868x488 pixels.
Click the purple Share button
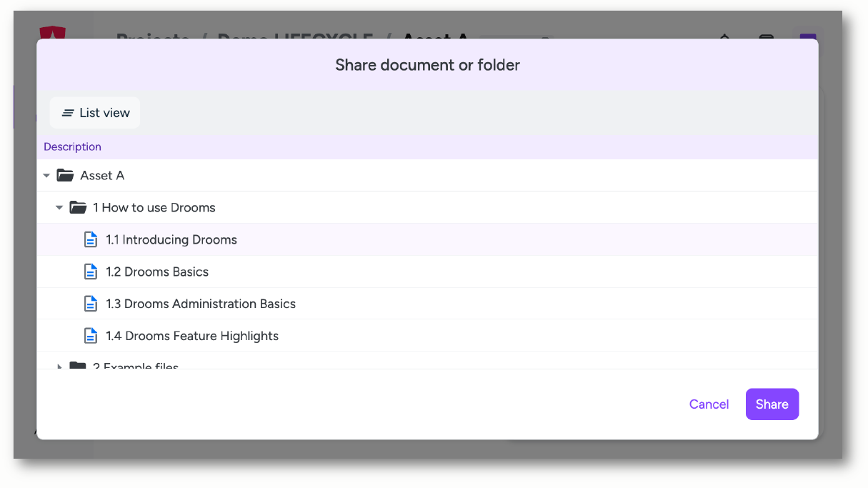point(772,404)
